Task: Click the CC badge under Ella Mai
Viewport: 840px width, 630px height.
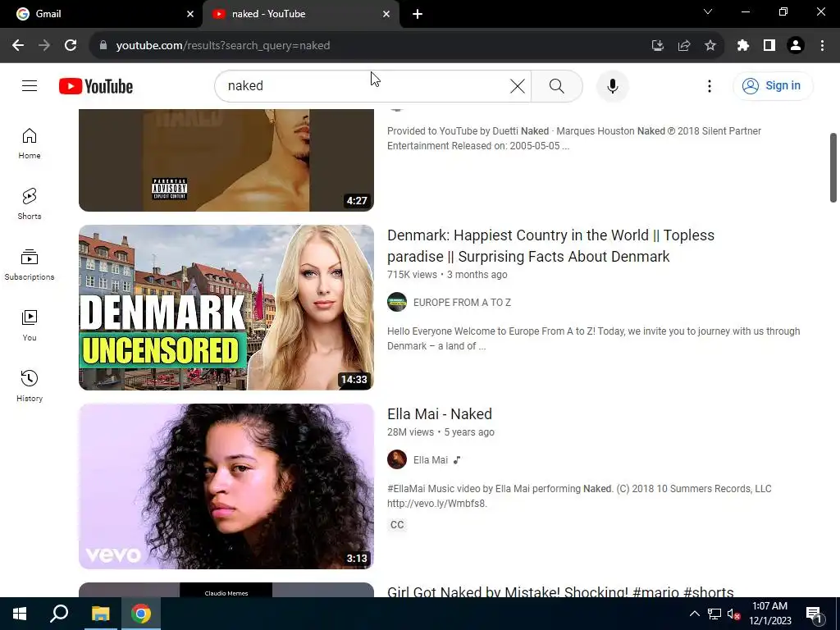Action: click(397, 525)
